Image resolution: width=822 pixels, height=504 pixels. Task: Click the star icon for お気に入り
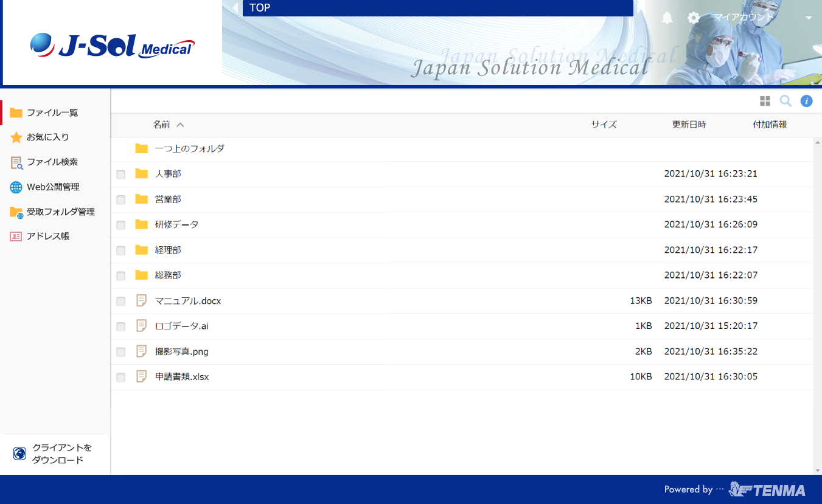[x=16, y=137]
